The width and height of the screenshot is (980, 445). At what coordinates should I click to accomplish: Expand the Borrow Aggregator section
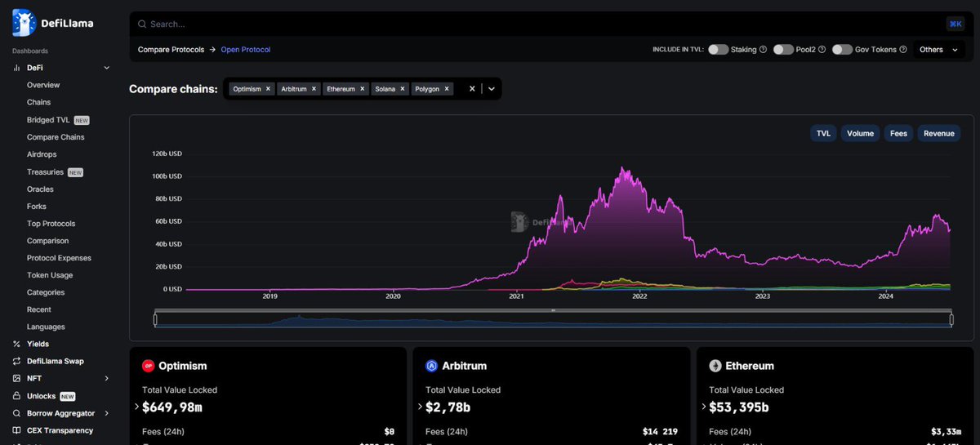tap(107, 413)
